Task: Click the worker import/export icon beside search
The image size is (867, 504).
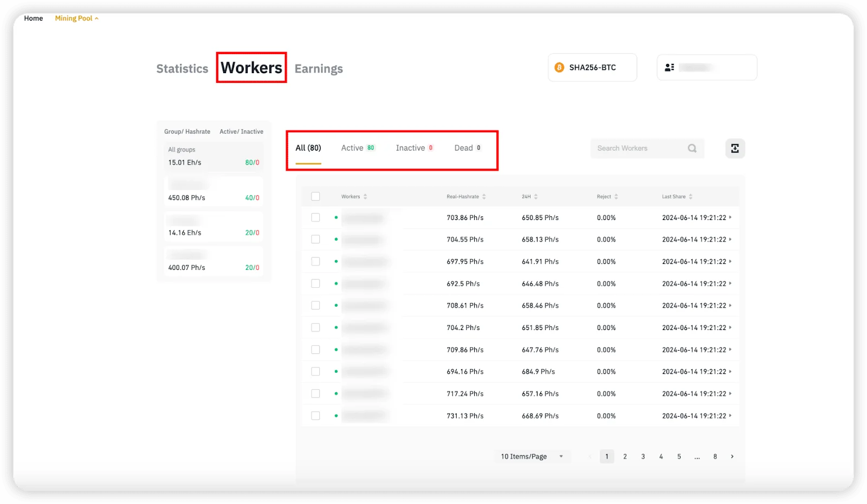Action: click(x=734, y=148)
